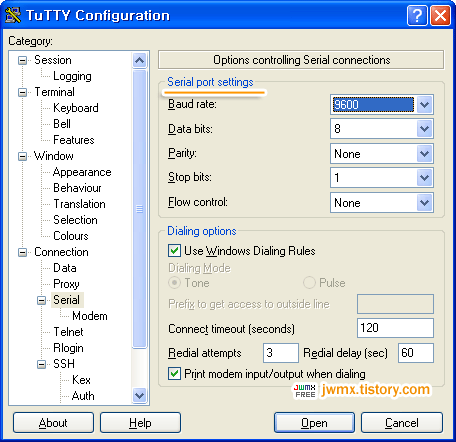Open the Parity dropdown list
Image resolution: width=456 pixels, height=442 pixels.
click(x=424, y=154)
